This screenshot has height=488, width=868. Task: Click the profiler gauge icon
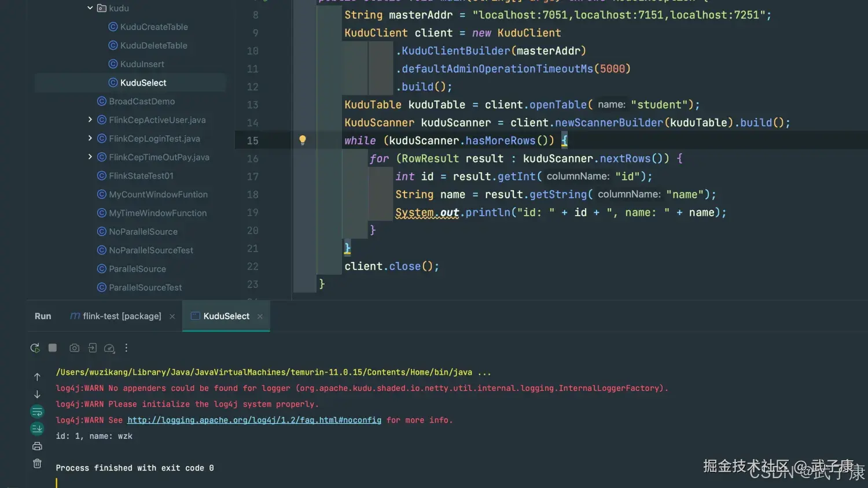click(x=109, y=348)
